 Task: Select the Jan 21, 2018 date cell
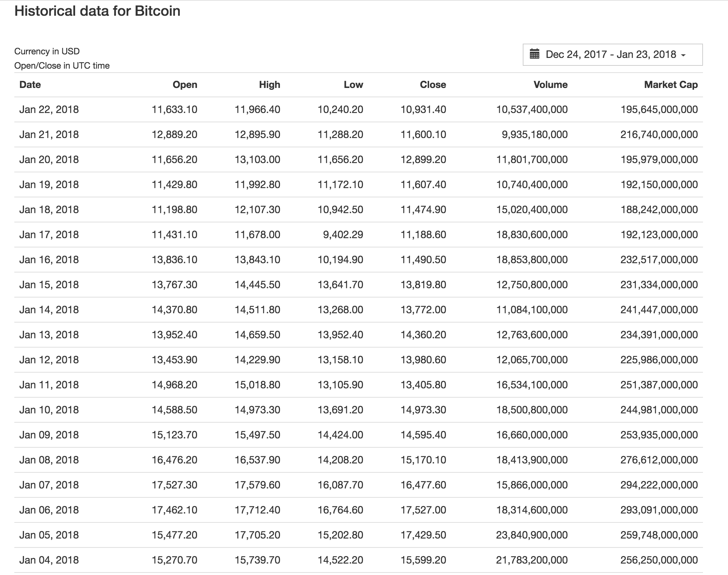[49, 134]
